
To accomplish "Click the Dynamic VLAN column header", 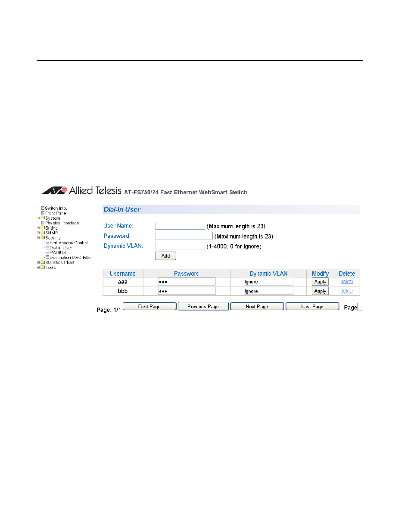I will pos(268,274).
